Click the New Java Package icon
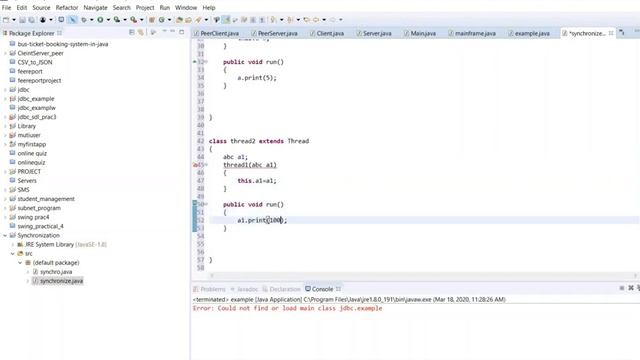 (x=152, y=20)
